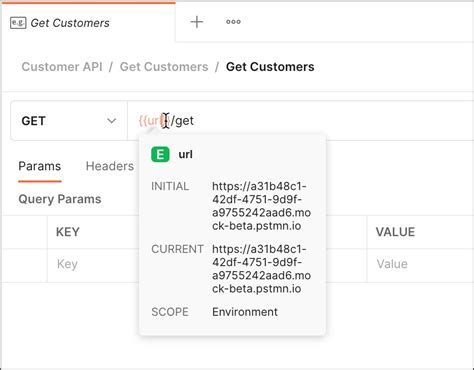
Task: Click the INITIAL mock URL value
Action: coord(261,206)
